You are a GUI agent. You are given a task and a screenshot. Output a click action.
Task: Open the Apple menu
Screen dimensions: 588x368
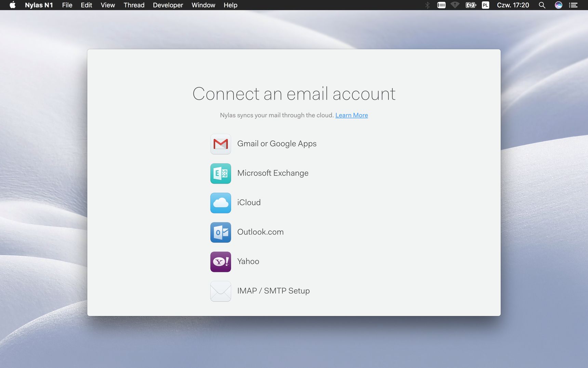tap(13, 5)
